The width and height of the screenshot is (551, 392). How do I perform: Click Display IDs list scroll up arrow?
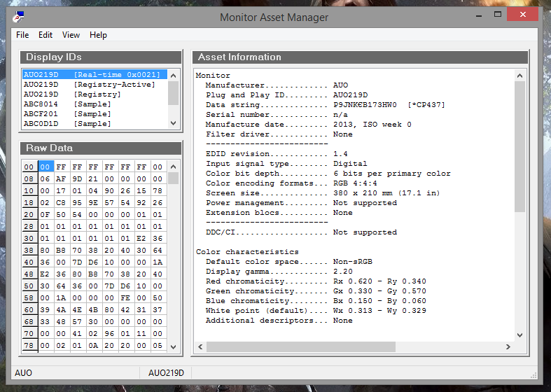pyautogui.click(x=173, y=75)
